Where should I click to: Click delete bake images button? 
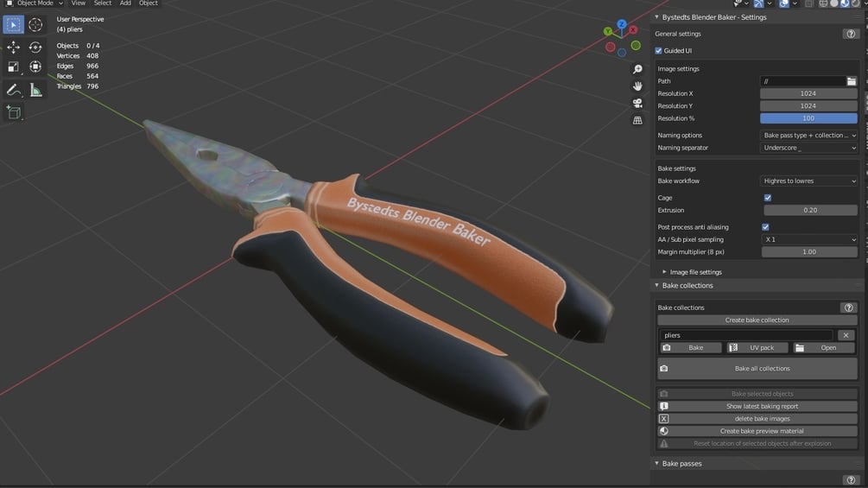pos(757,419)
